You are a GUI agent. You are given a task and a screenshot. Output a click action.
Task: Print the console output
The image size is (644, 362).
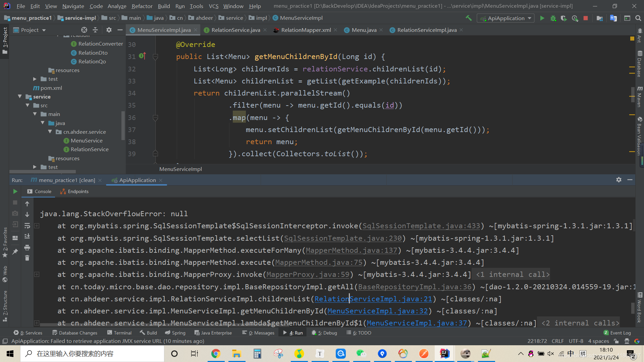[27, 247]
